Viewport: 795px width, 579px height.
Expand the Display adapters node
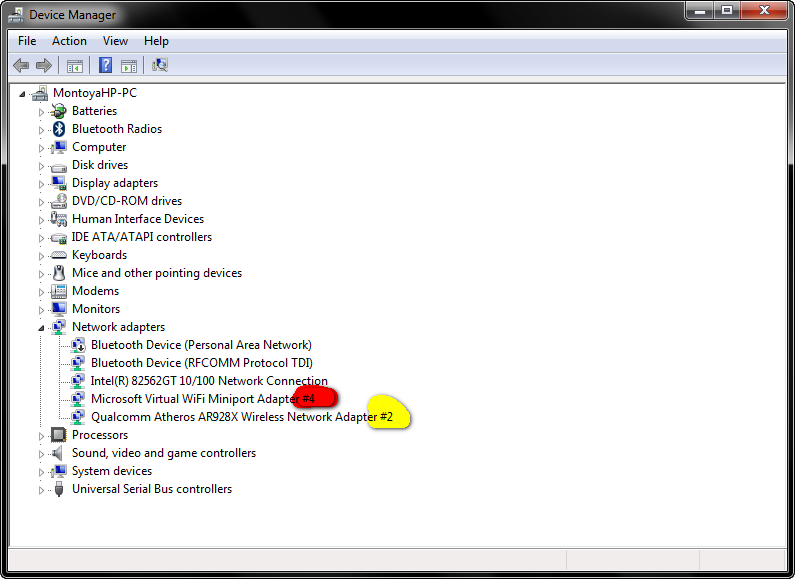41,184
